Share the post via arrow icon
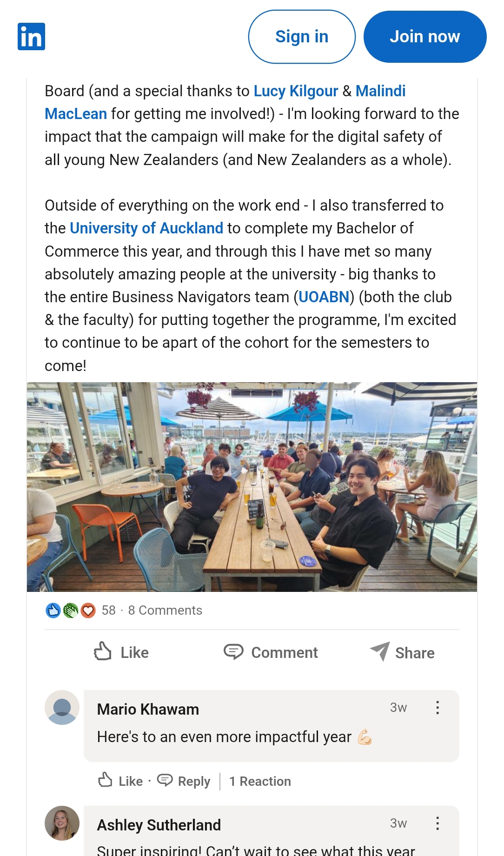 380,651
